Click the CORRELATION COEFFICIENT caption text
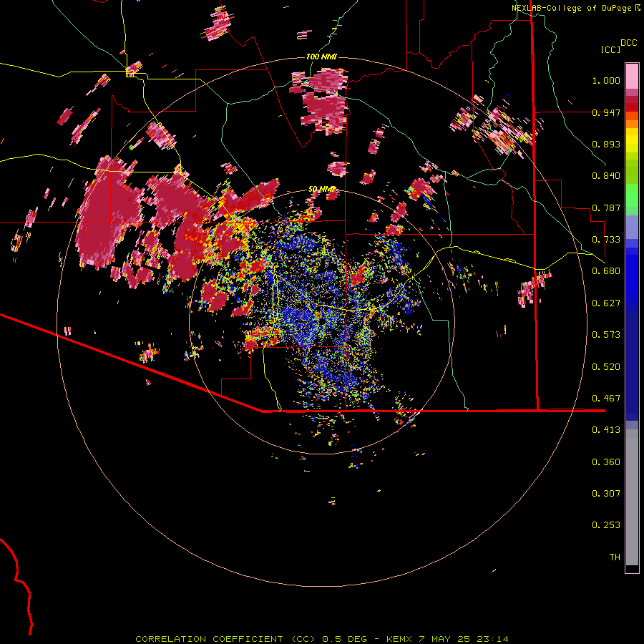This screenshot has height=644, width=644. point(209,639)
